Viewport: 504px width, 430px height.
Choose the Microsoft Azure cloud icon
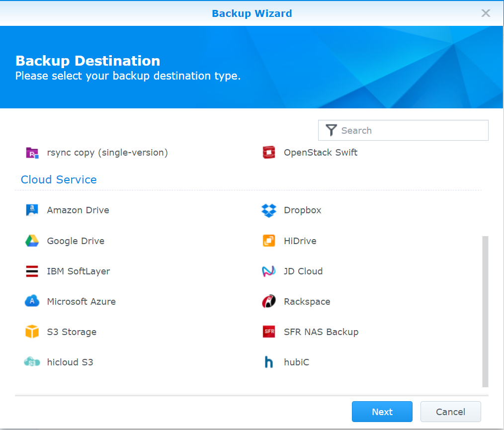coord(32,302)
